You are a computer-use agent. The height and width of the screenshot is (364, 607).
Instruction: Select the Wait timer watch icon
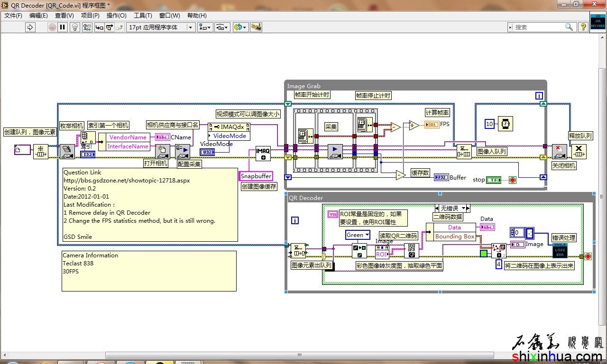(506, 124)
